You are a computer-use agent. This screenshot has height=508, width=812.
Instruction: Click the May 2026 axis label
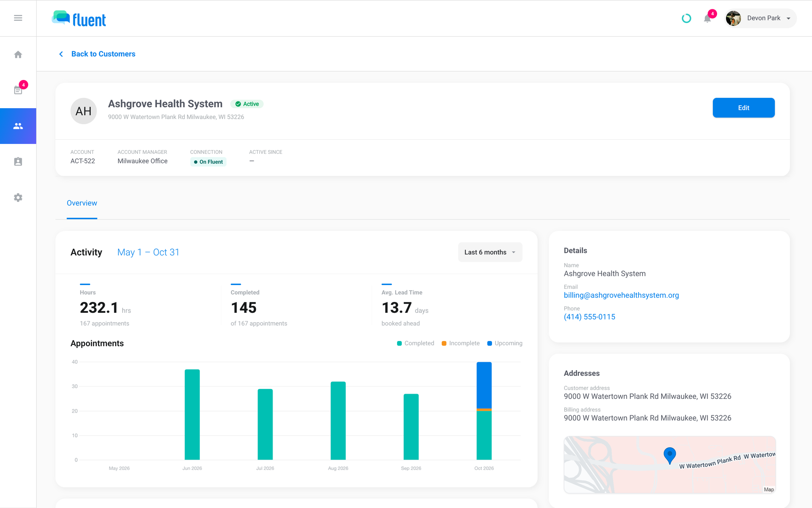(x=119, y=468)
